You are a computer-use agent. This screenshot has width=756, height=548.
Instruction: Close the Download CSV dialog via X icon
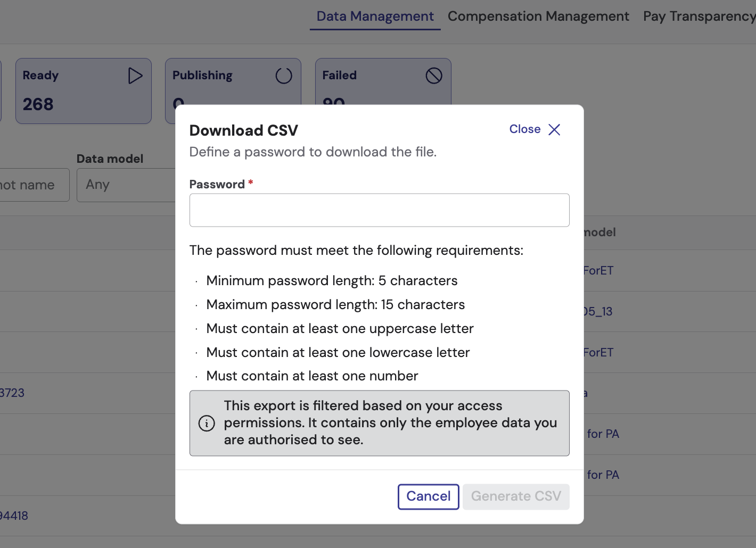(x=554, y=130)
